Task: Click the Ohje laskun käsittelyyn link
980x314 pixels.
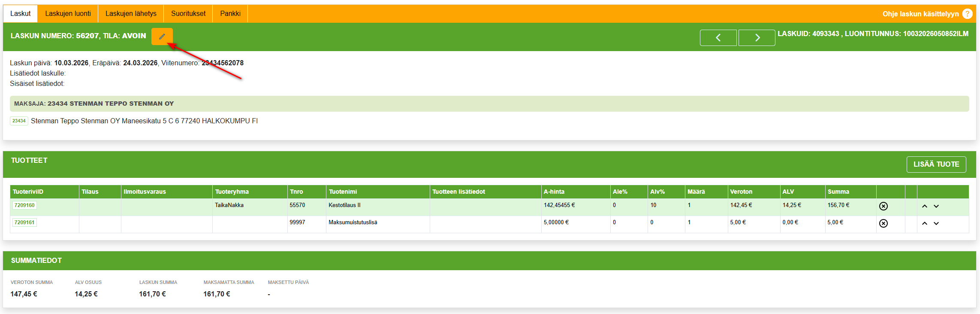Action: pyautogui.click(x=920, y=14)
